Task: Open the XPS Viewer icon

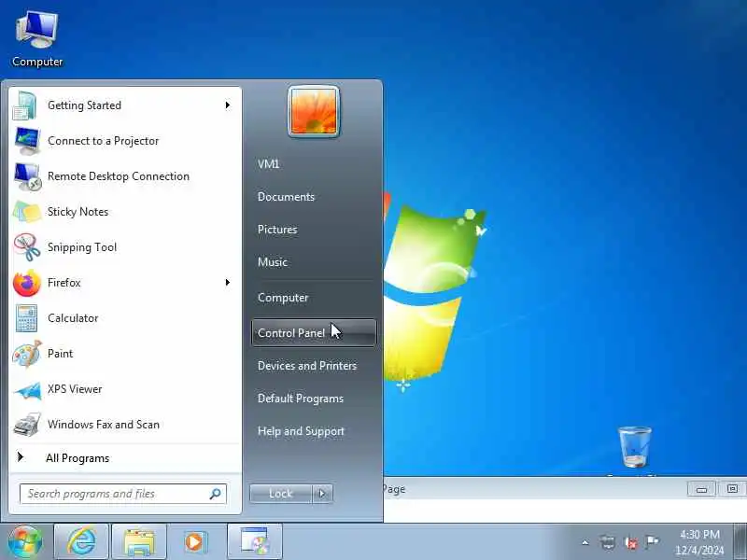Action: pos(28,390)
